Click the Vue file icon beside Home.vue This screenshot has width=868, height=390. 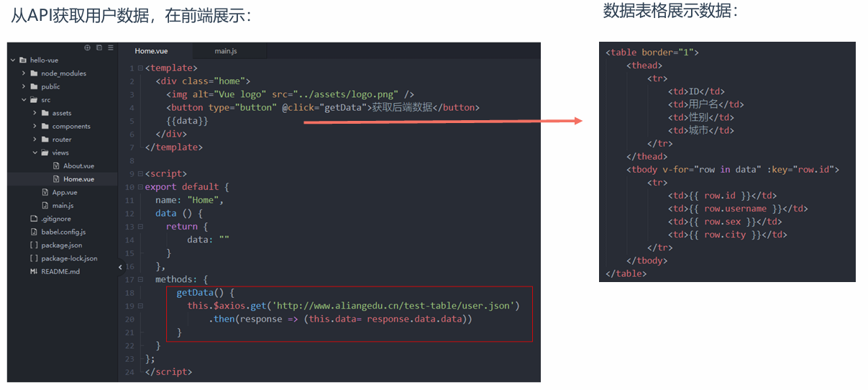coord(56,179)
